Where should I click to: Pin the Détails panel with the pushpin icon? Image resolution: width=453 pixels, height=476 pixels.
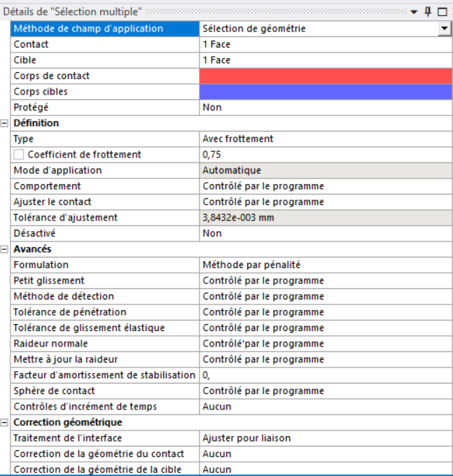tap(428, 12)
